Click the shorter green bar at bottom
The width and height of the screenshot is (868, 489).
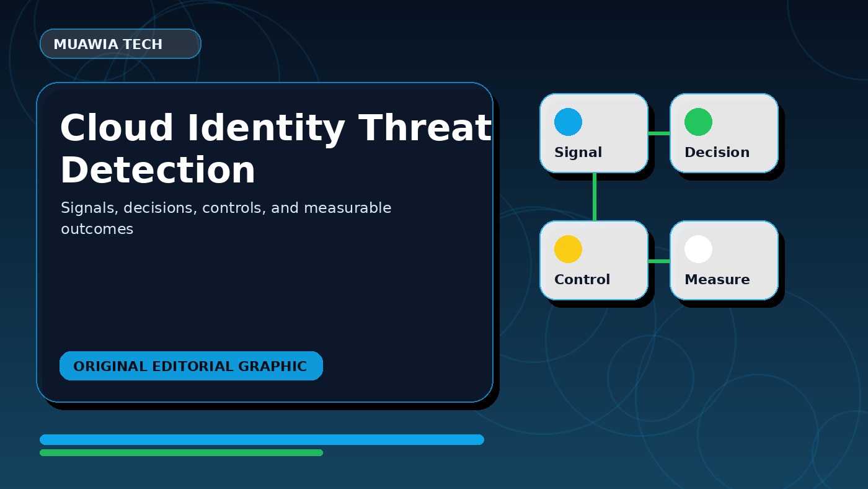[181, 452]
